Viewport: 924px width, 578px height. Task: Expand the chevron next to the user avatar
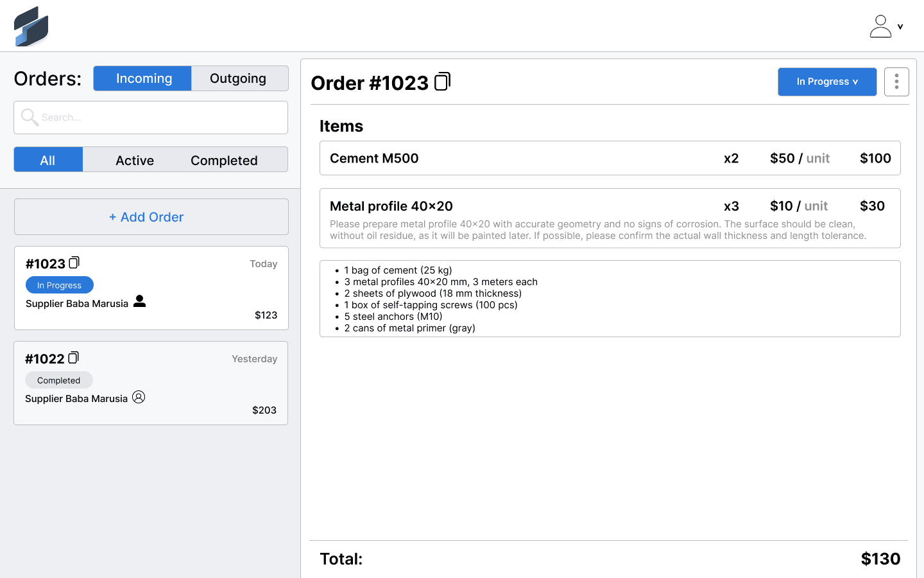click(x=901, y=26)
